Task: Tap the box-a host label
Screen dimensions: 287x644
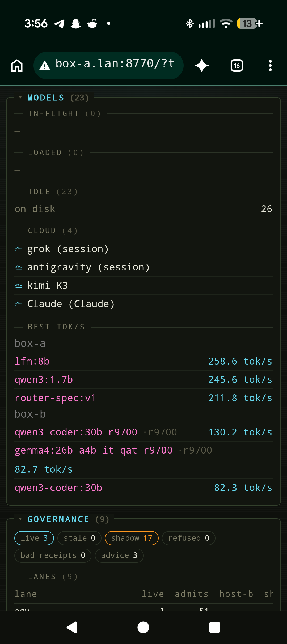Action: tap(30, 344)
